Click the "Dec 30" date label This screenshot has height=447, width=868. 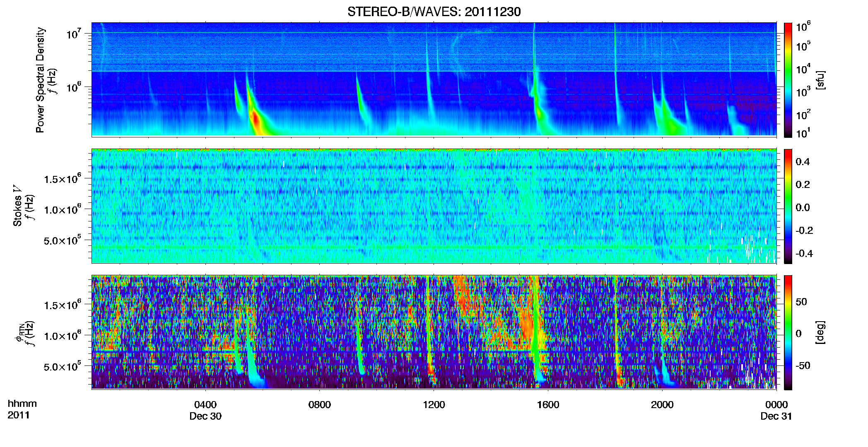click(x=205, y=416)
